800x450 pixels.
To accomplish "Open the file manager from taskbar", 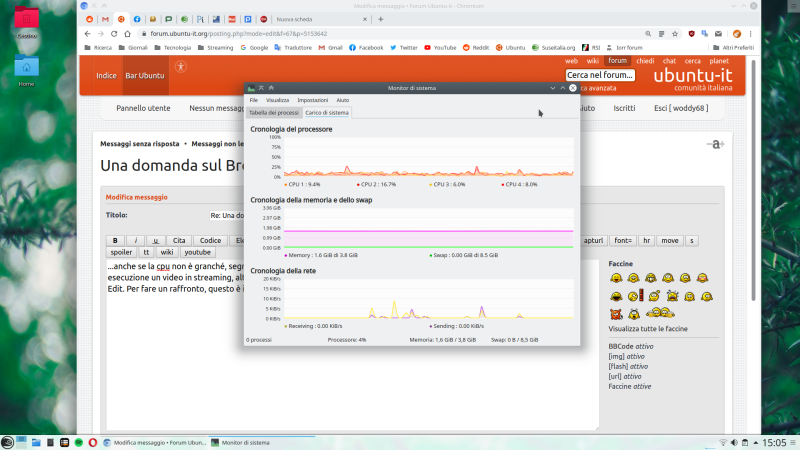I will [x=36, y=442].
